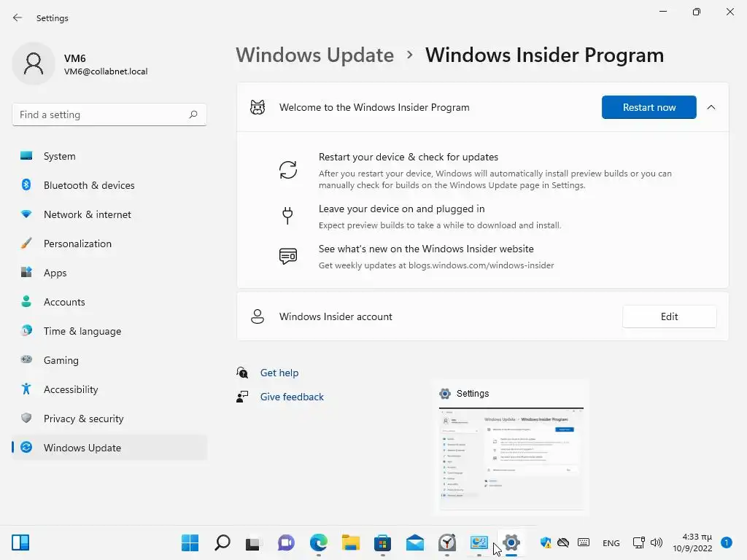This screenshot has height=560, width=747.
Task: Click the VM6@collabnet.local account text
Action: [x=106, y=71]
